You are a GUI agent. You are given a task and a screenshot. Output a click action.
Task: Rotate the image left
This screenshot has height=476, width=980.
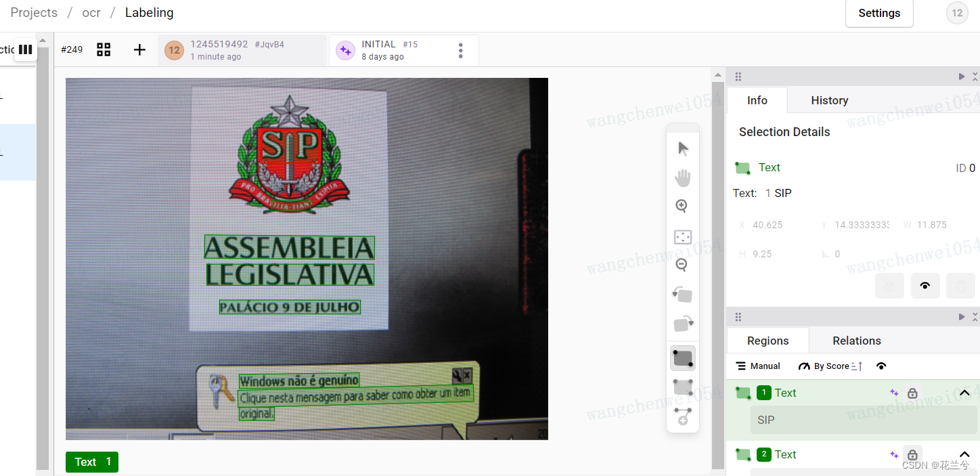click(x=682, y=295)
